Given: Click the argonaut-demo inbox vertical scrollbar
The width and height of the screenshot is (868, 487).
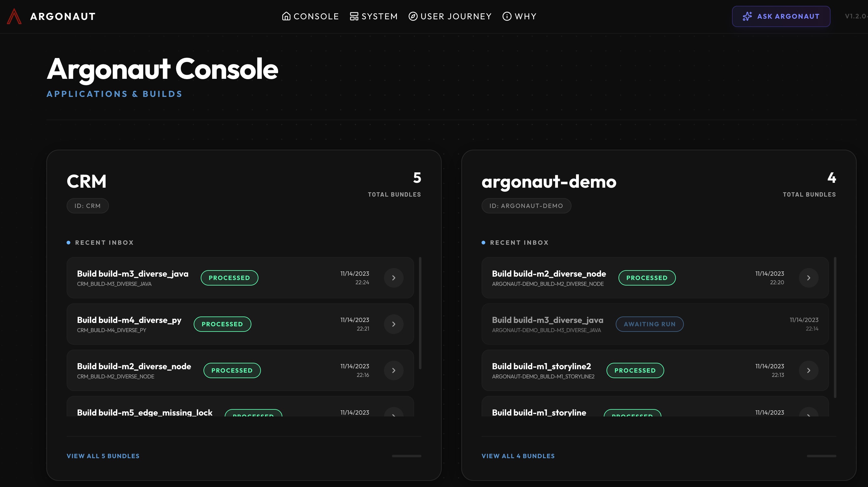Looking at the screenshot, I should [835, 327].
